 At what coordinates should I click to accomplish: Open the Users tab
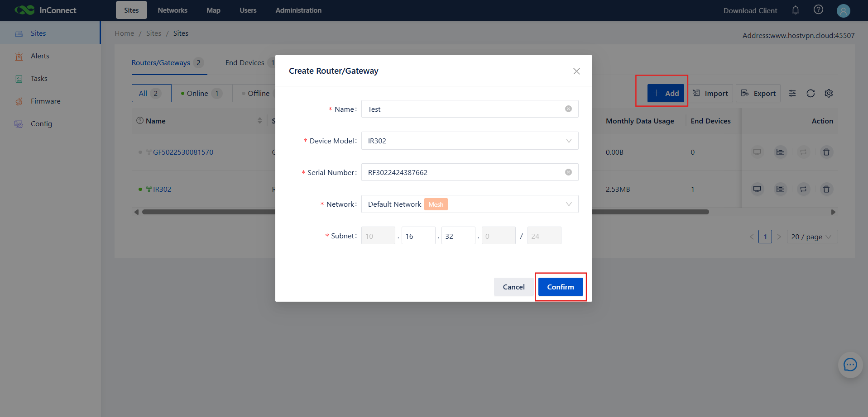(x=248, y=10)
